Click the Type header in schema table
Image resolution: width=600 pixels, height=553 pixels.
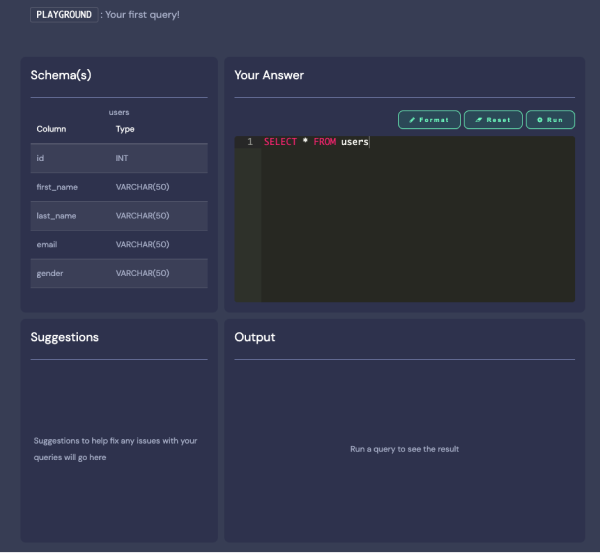pyautogui.click(x=125, y=129)
